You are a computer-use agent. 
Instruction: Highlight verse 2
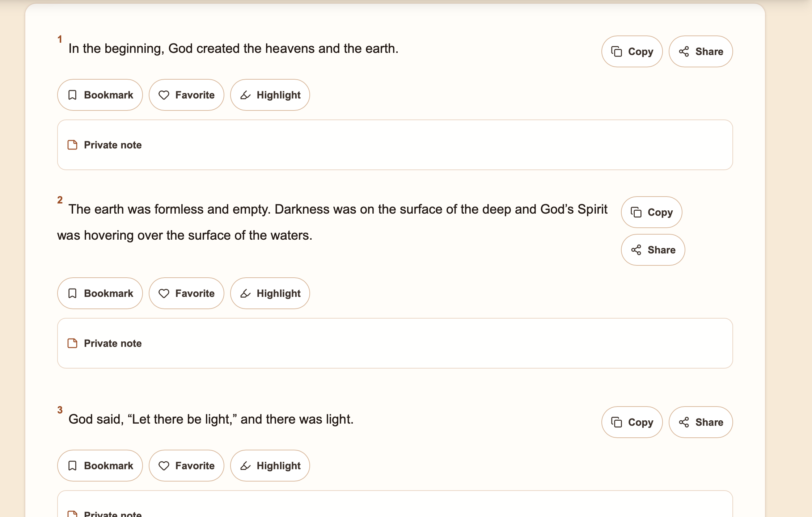click(x=270, y=293)
